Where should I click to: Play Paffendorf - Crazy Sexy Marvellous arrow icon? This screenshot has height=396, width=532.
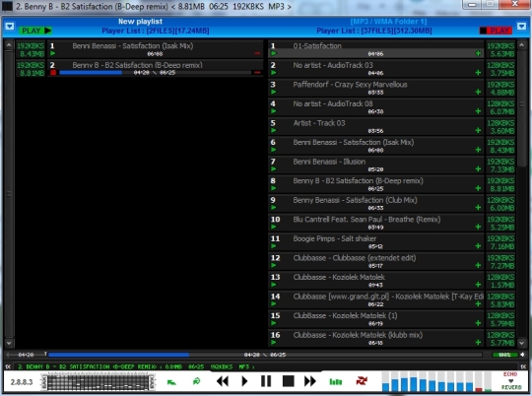coord(274,92)
